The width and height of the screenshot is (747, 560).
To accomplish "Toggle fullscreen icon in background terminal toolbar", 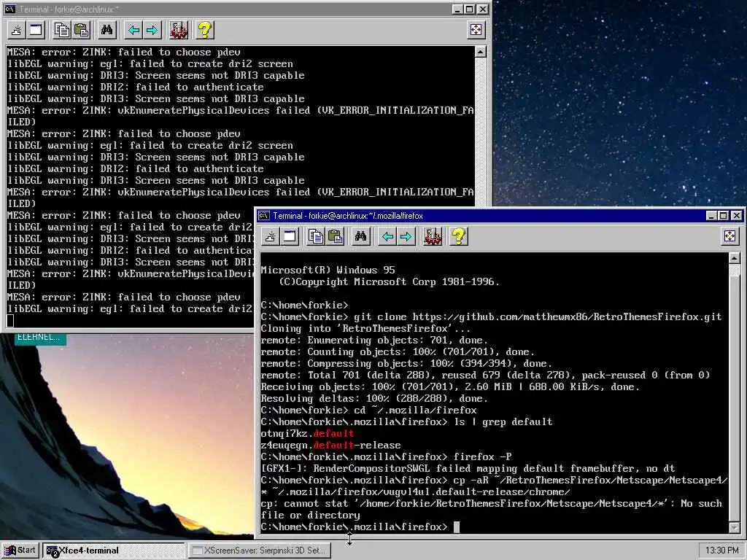I will [x=476, y=31].
